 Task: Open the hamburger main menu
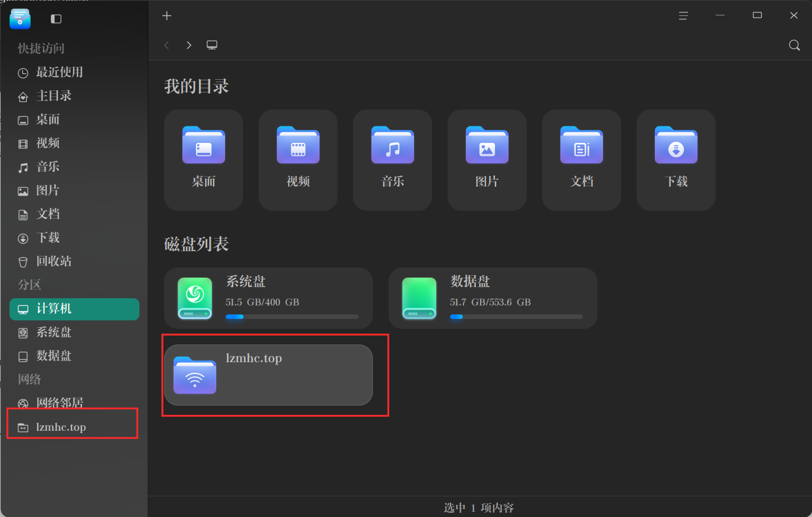pos(683,16)
